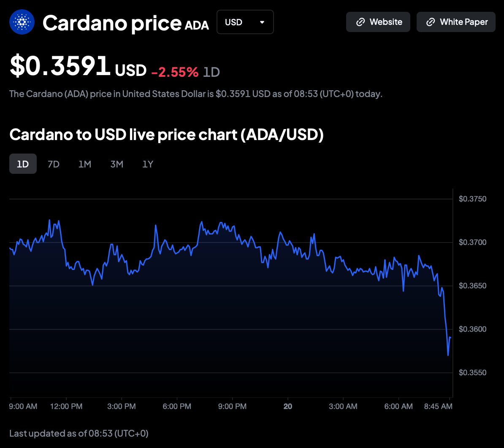504x448 pixels.
Task: Expand the currency caret arrow next to USD
Action: coord(262,22)
